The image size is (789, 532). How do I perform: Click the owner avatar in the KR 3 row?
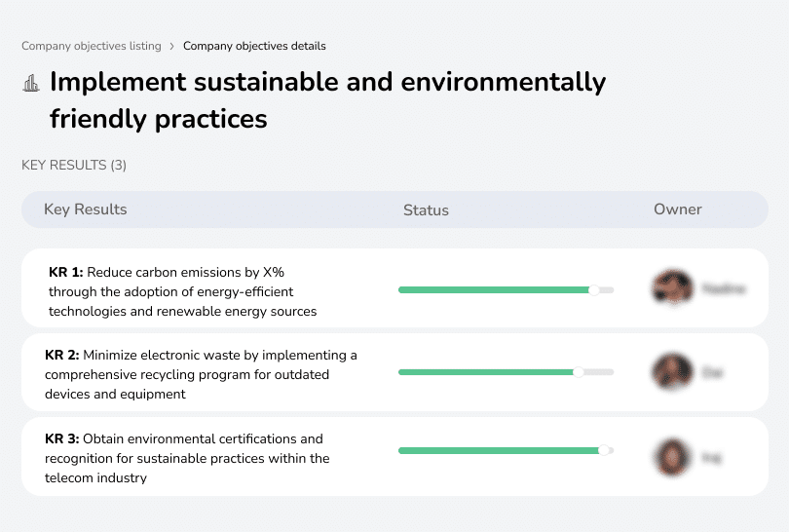[672, 457]
